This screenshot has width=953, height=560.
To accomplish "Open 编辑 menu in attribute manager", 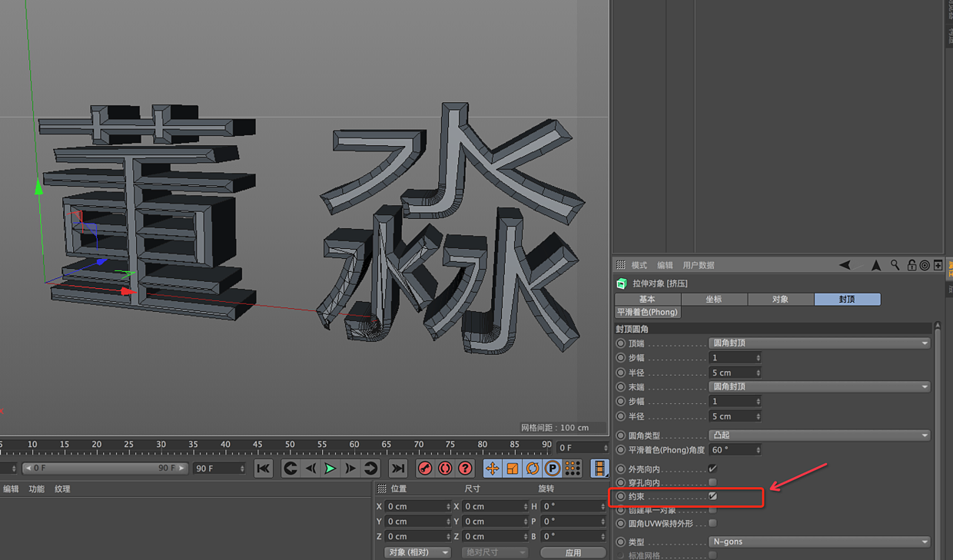I will coord(665,265).
